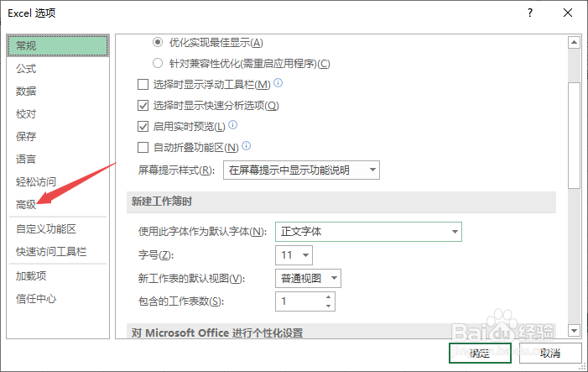Click the vertical scrollbar thumb
This screenshot has width=588, height=372.
pyautogui.click(x=574, y=135)
